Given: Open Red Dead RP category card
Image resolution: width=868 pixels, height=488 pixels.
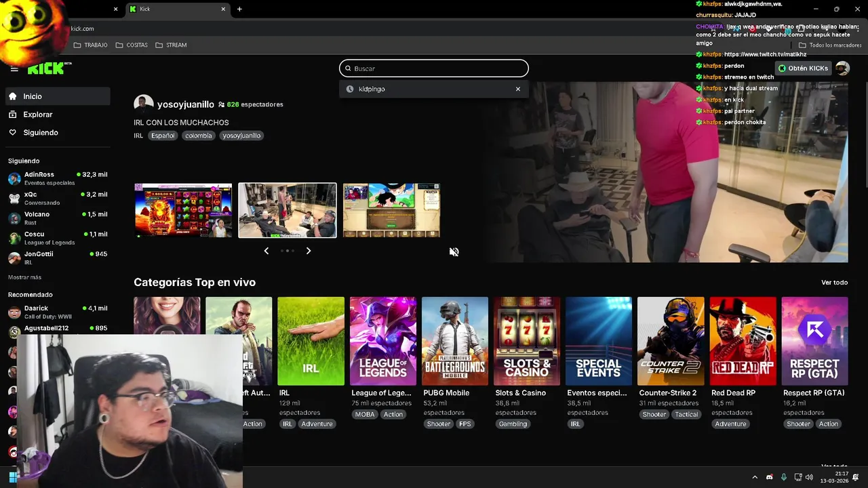Looking at the screenshot, I should tap(743, 341).
